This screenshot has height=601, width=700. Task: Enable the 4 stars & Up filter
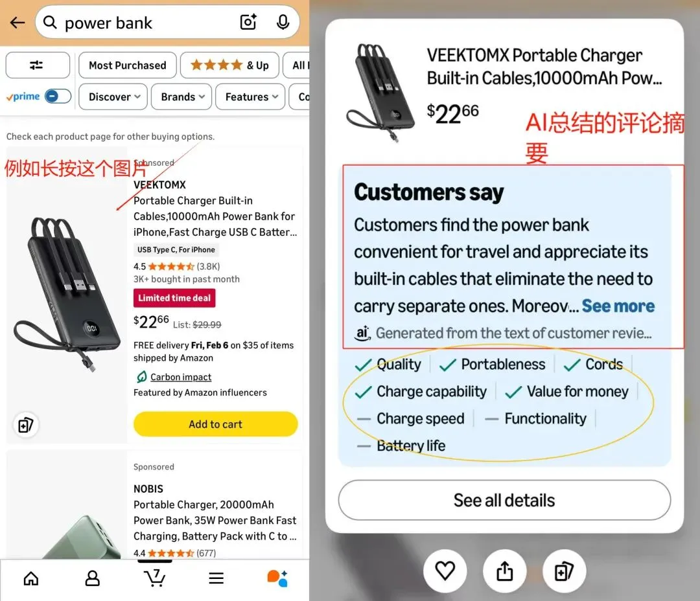coord(229,65)
